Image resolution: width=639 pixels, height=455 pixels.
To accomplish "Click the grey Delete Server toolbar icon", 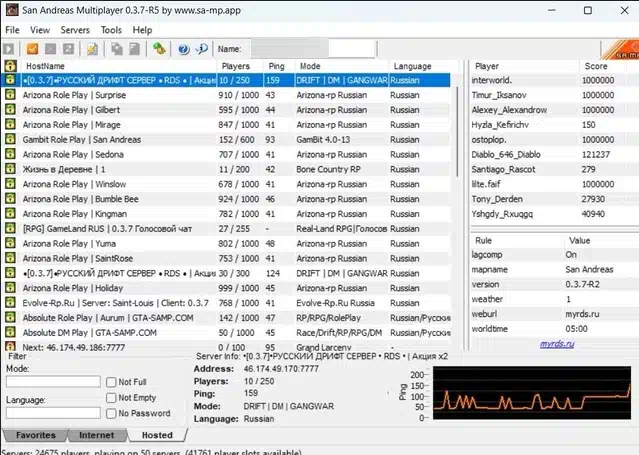I will coord(51,49).
